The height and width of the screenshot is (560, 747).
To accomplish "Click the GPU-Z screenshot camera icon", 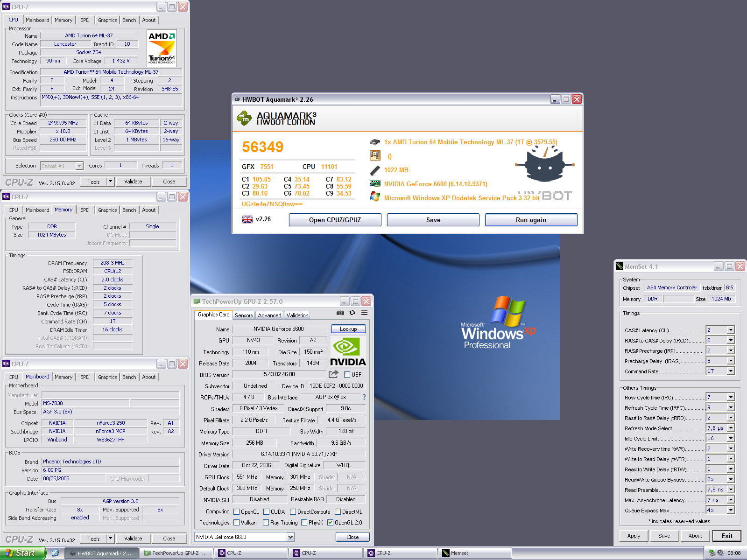I will (x=340, y=313).
